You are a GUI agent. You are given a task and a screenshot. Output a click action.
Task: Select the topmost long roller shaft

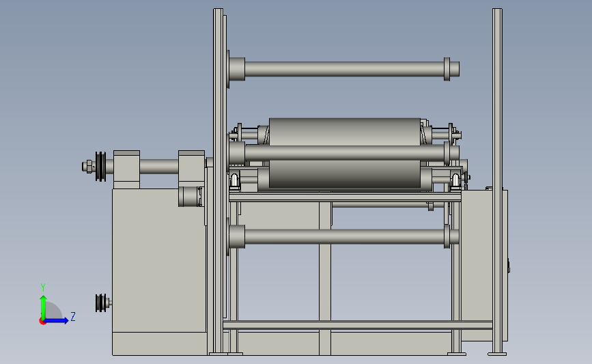coord(344,69)
